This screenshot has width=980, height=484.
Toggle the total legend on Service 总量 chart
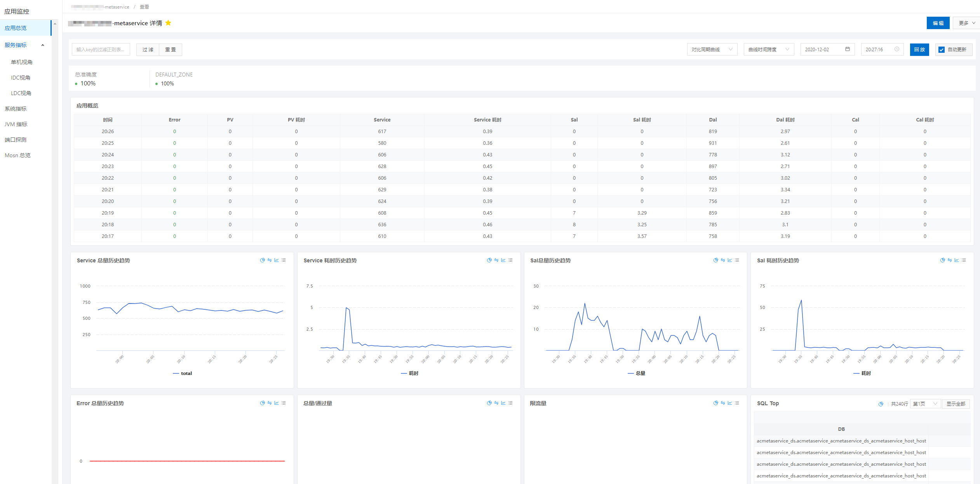click(182, 373)
